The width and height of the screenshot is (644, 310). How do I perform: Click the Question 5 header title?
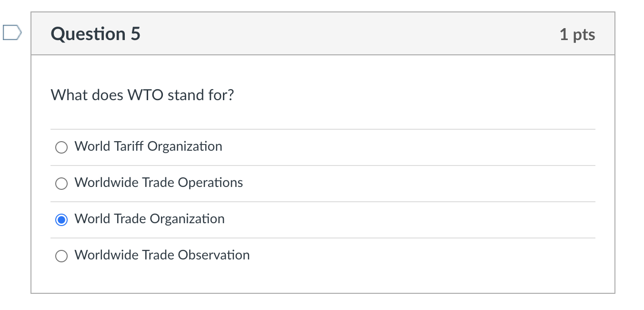coord(95,34)
